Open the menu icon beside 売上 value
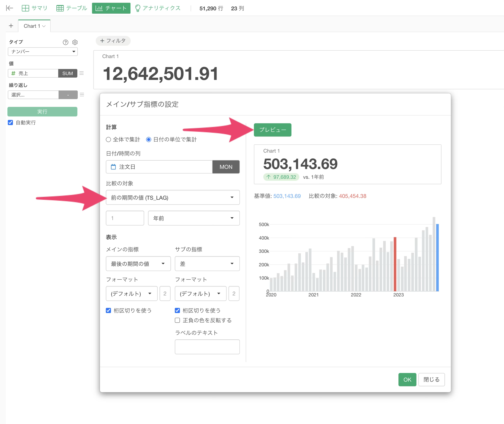 pos(82,73)
